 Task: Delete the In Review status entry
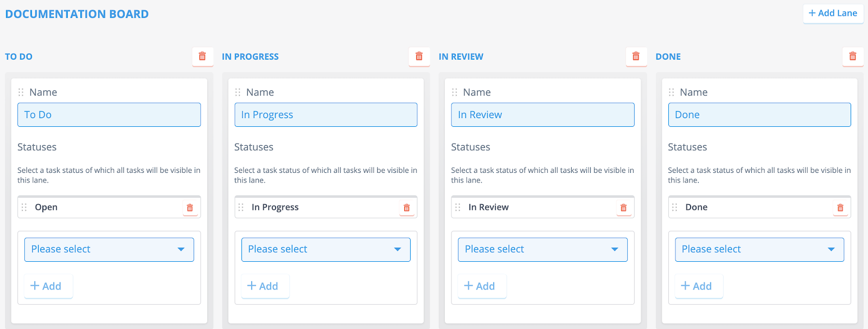623,208
